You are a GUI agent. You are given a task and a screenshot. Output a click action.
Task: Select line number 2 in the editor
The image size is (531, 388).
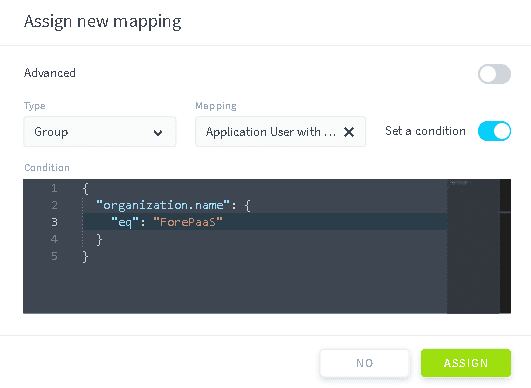[x=54, y=205]
